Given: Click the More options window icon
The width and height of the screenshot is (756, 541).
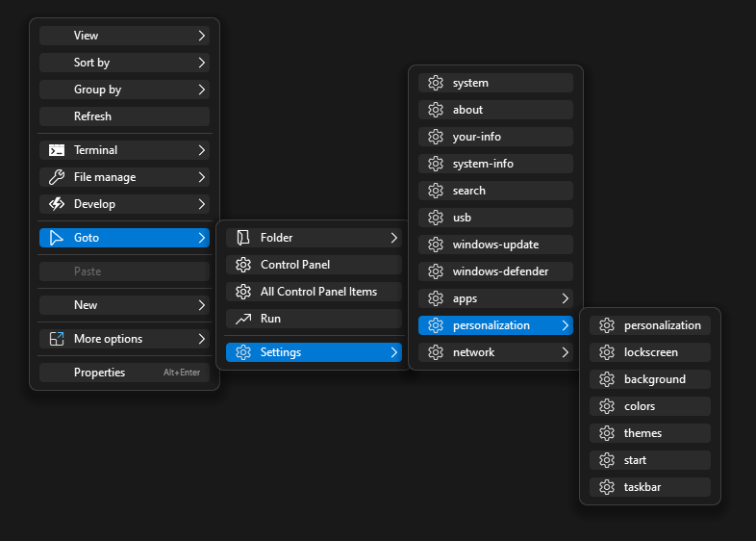Looking at the screenshot, I should coord(57,339).
